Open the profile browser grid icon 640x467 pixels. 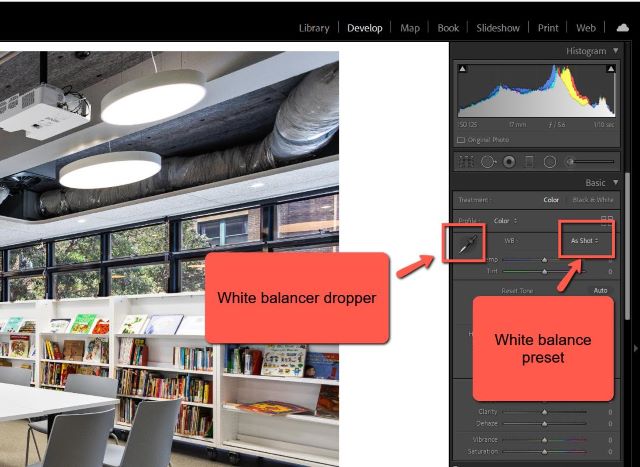click(606, 220)
